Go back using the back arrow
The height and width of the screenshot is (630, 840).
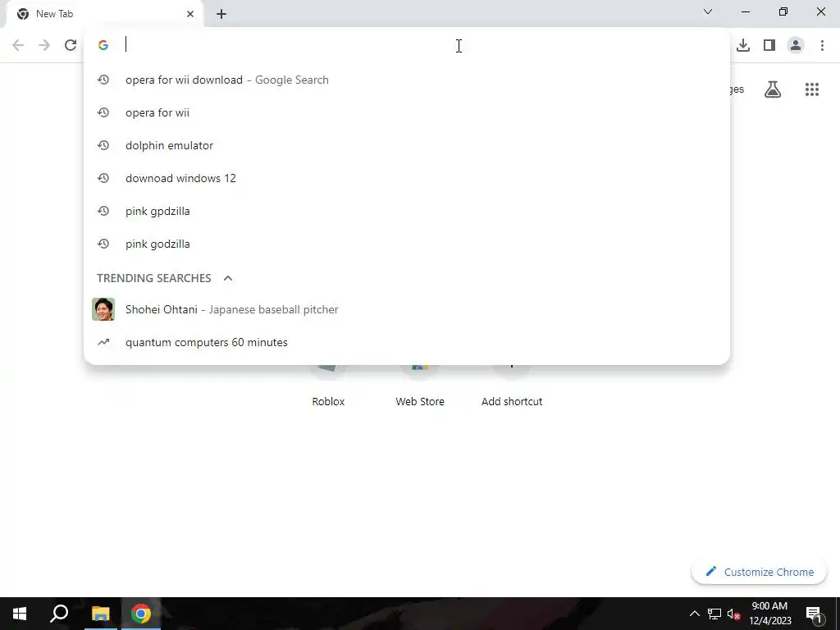pos(18,45)
